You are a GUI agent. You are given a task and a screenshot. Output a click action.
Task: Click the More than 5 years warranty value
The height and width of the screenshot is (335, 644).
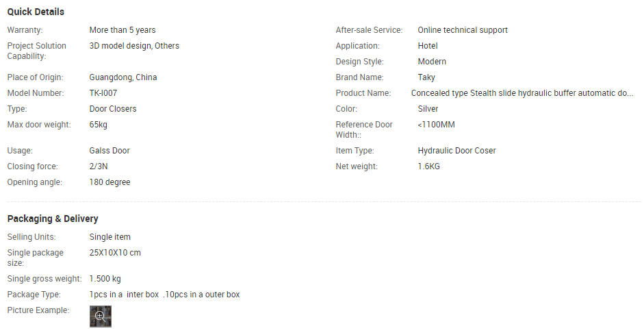pos(123,30)
